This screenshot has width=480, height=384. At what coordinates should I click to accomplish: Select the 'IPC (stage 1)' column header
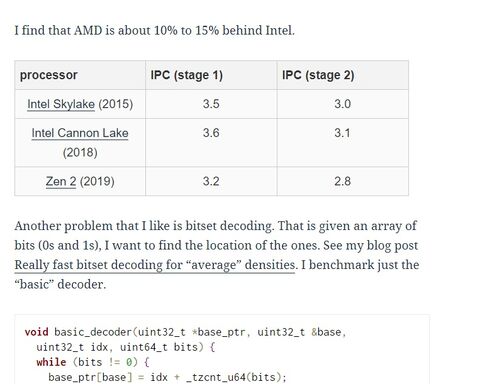coord(187,75)
